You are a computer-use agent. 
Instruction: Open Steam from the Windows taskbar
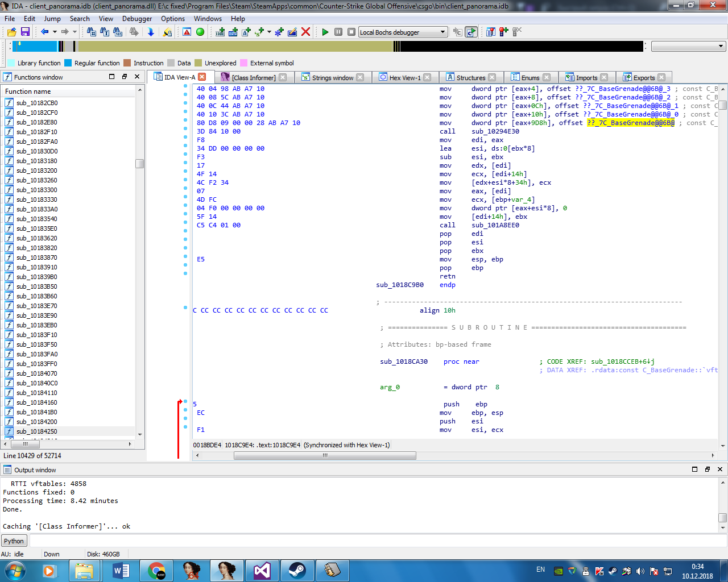tap(297, 570)
